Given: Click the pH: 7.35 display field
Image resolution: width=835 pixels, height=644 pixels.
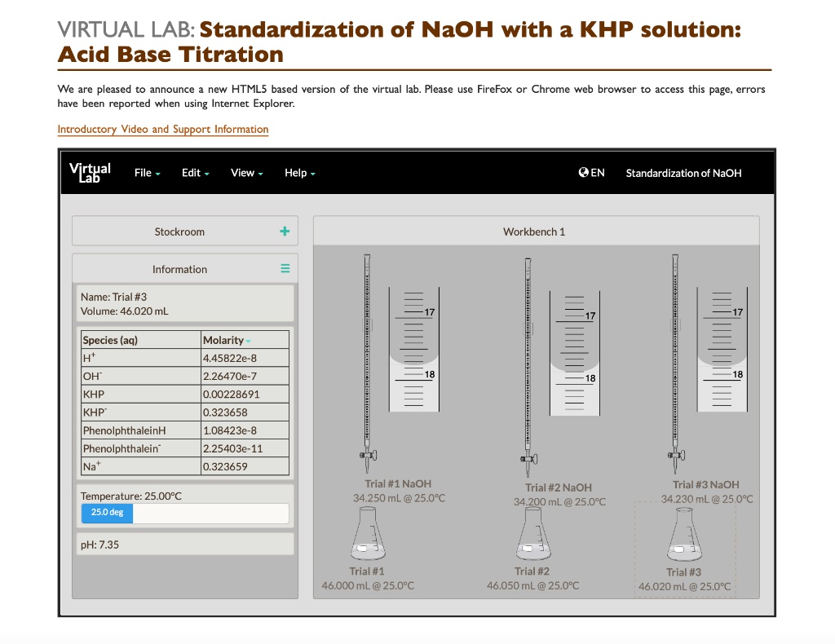Looking at the screenshot, I should pos(185,544).
